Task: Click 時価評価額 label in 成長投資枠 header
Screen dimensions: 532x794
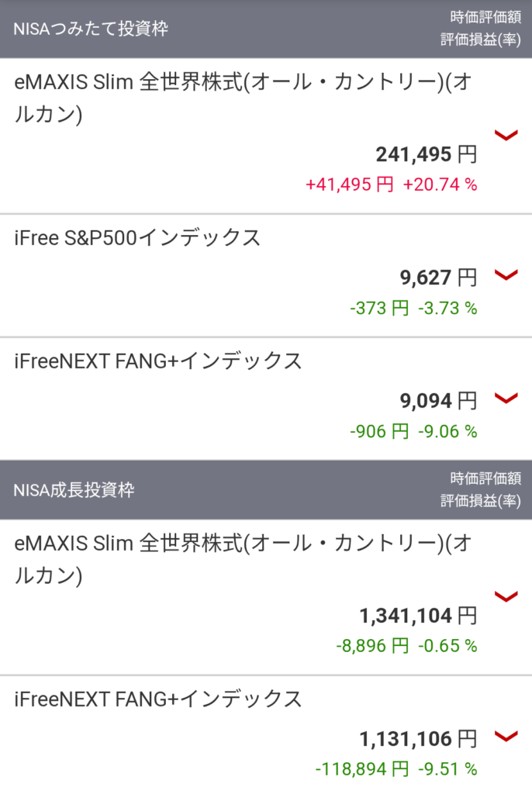Action: 485,478
